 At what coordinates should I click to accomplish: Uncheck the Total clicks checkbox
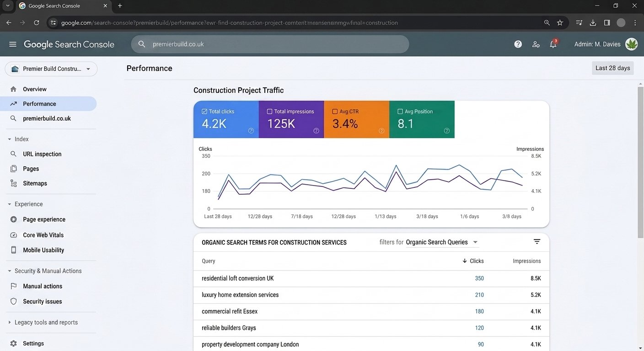(x=204, y=112)
